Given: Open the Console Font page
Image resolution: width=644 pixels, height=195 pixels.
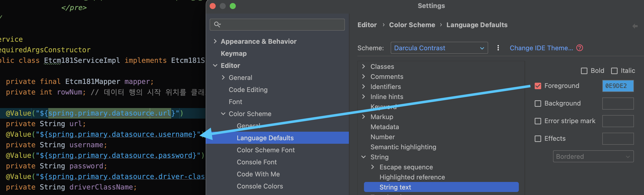Looking at the screenshot, I should tap(257, 162).
